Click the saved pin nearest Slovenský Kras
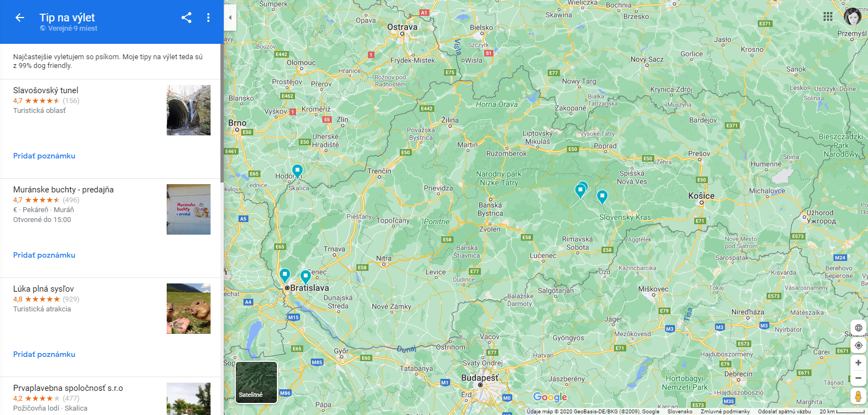This screenshot has height=415, width=868. coord(602,197)
